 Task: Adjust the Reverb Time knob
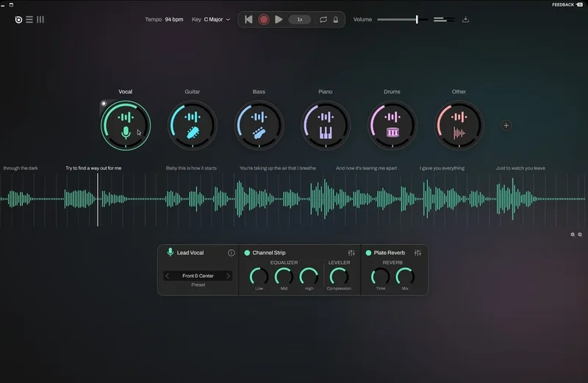pyautogui.click(x=380, y=277)
